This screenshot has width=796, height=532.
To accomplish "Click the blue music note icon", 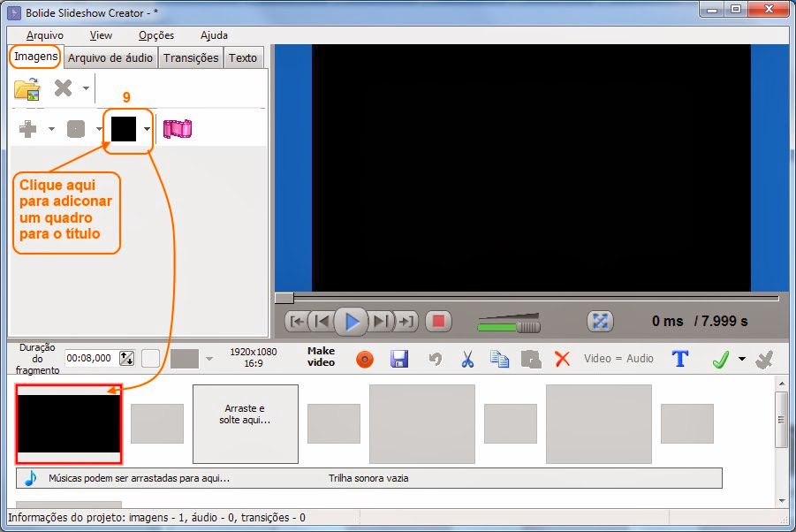I will coord(30,478).
